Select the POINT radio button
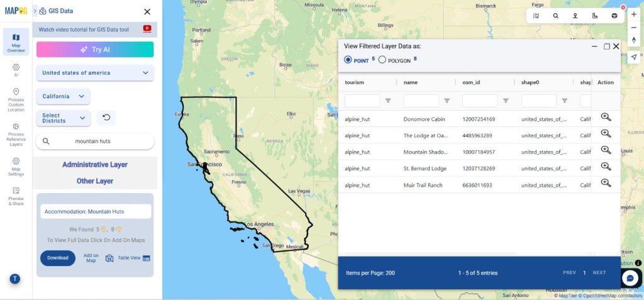The height and width of the screenshot is (300, 644). click(348, 60)
